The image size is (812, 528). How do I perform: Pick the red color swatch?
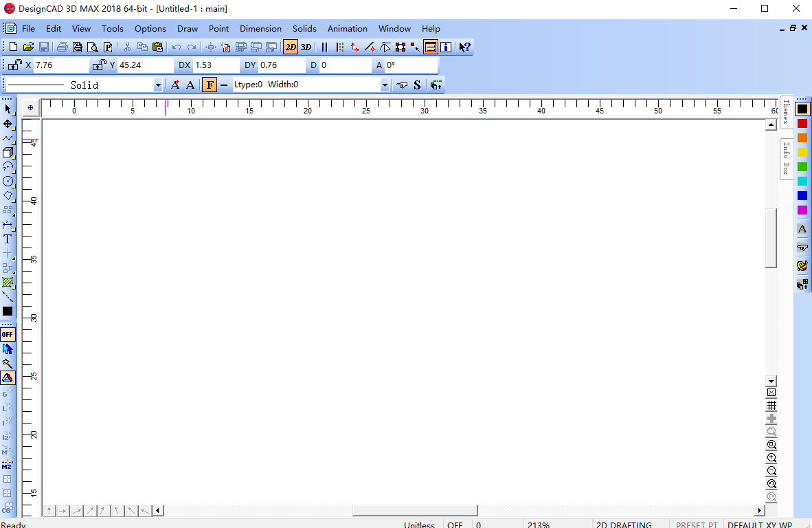pyautogui.click(x=802, y=123)
